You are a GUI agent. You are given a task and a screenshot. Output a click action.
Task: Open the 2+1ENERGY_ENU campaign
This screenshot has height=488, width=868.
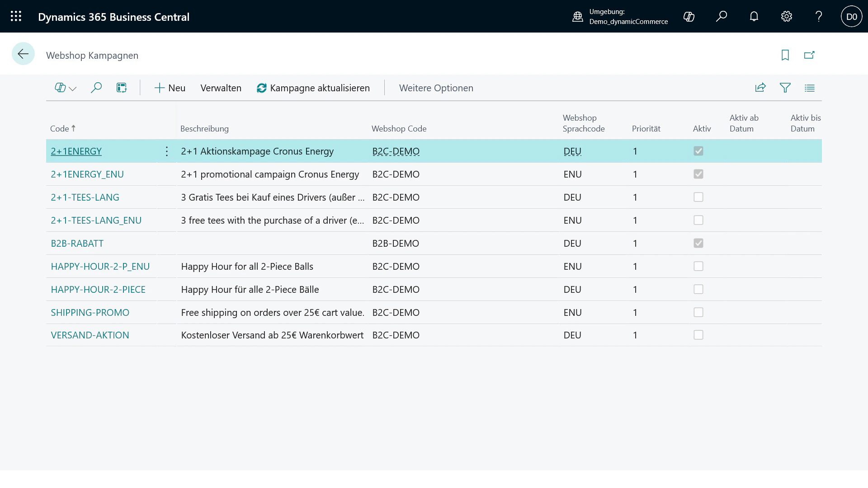(87, 174)
